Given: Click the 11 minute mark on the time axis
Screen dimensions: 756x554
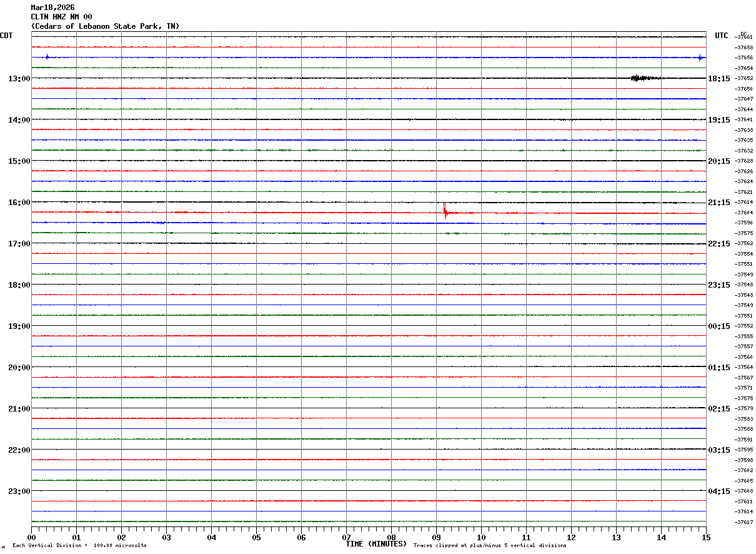Looking at the screenshot, I should [526, 537].
